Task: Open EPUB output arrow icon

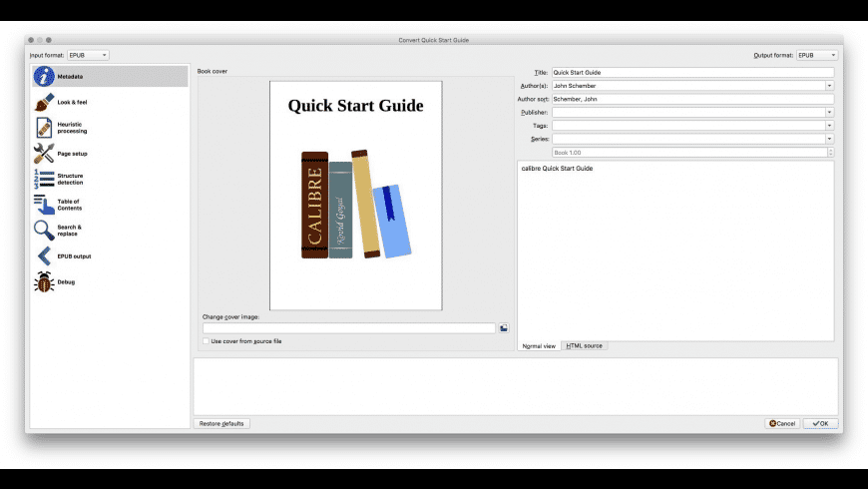Action: point(44,256)
